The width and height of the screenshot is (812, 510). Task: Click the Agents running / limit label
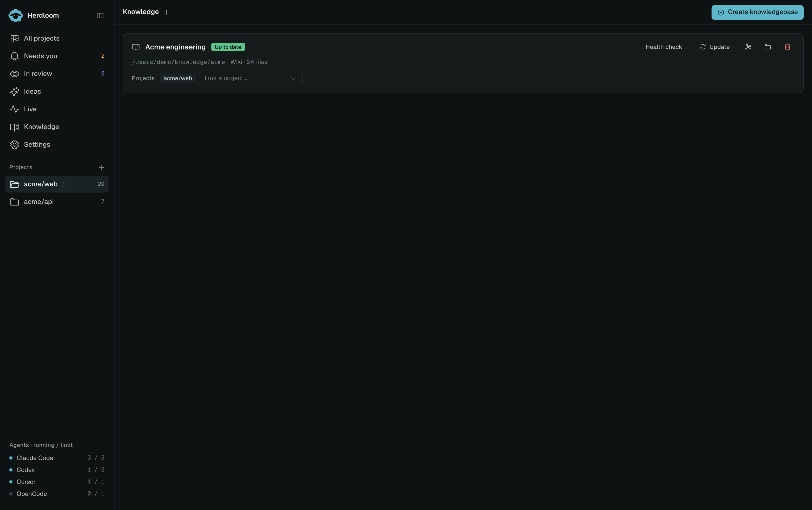[41, 445]
